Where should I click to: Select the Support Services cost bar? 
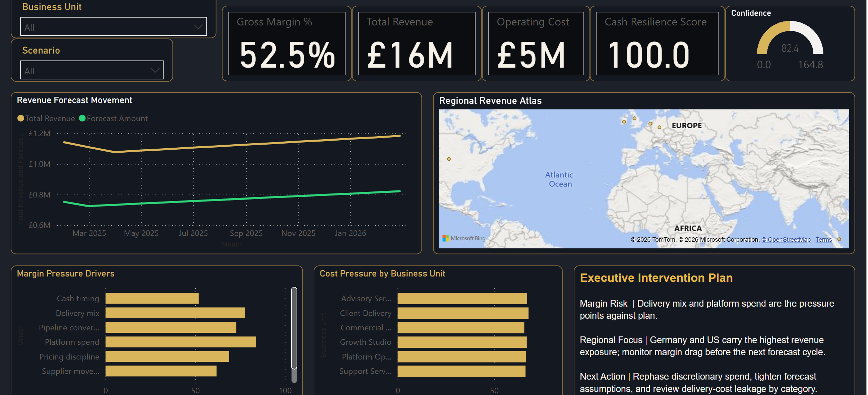(461, 371)
